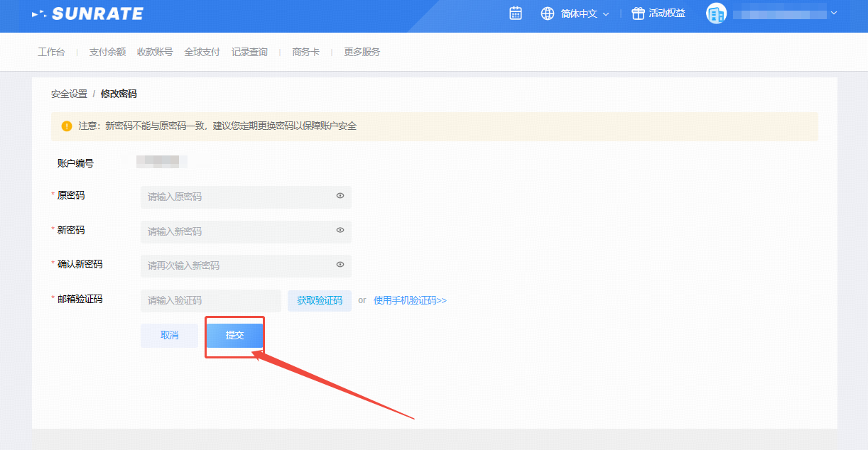Open the 全球支付 menu item
Screen dimensions: 868x450
(202, 52)
